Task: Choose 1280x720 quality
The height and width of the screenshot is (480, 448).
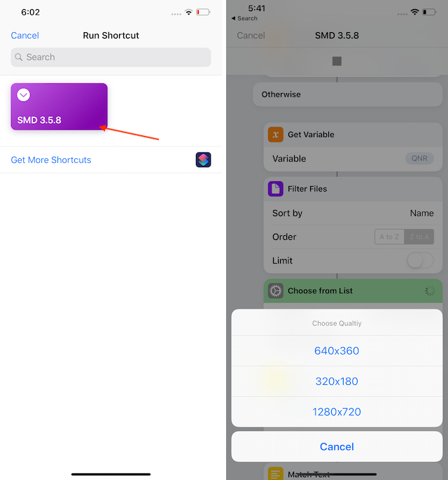Action: click(x=337, y=412)
